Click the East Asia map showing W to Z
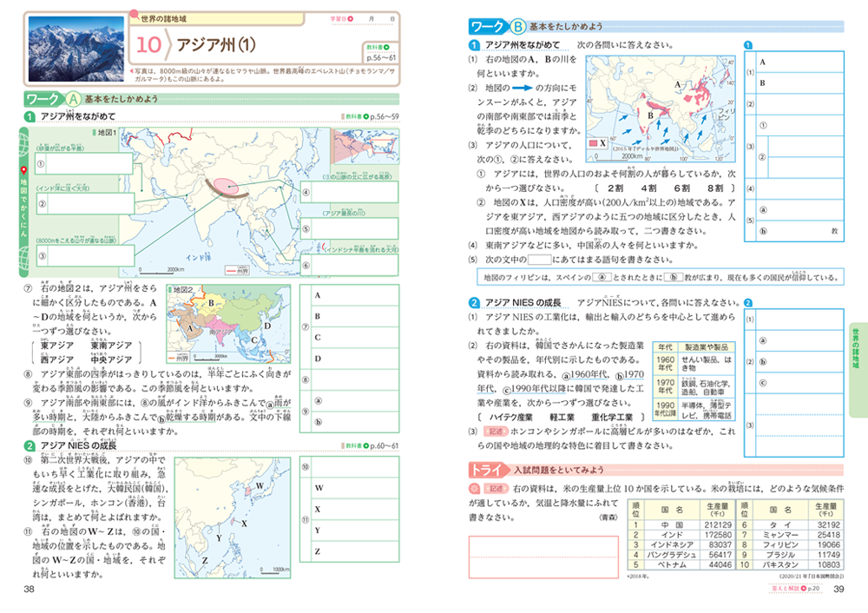Screen dimensions: 868x613 pyautogui.click(x=233, y=517)
